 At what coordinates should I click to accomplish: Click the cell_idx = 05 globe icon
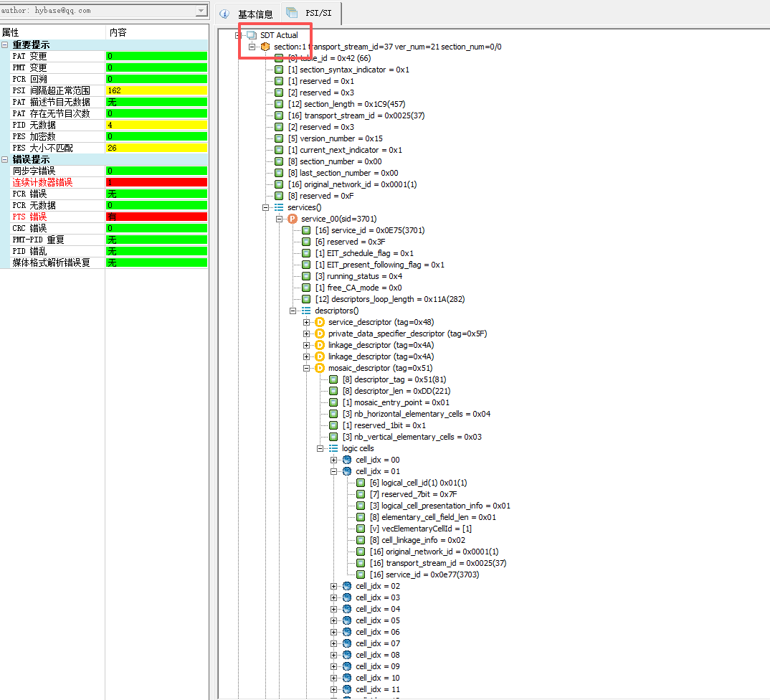(x=347, y=620)
